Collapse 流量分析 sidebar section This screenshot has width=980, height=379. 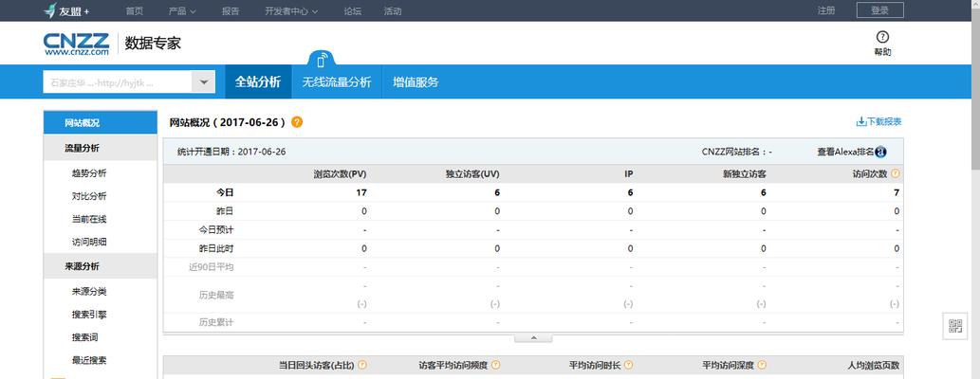coord(100,149)
